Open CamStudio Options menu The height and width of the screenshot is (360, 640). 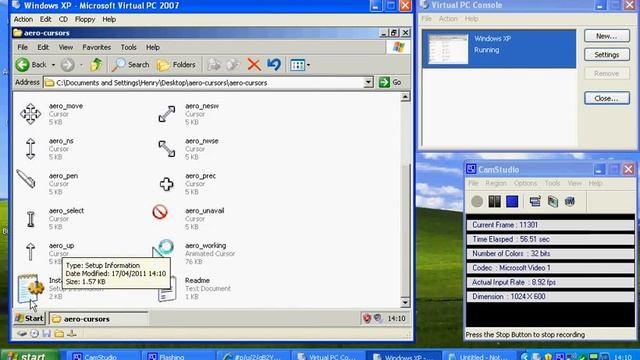[x=525, y=183]
